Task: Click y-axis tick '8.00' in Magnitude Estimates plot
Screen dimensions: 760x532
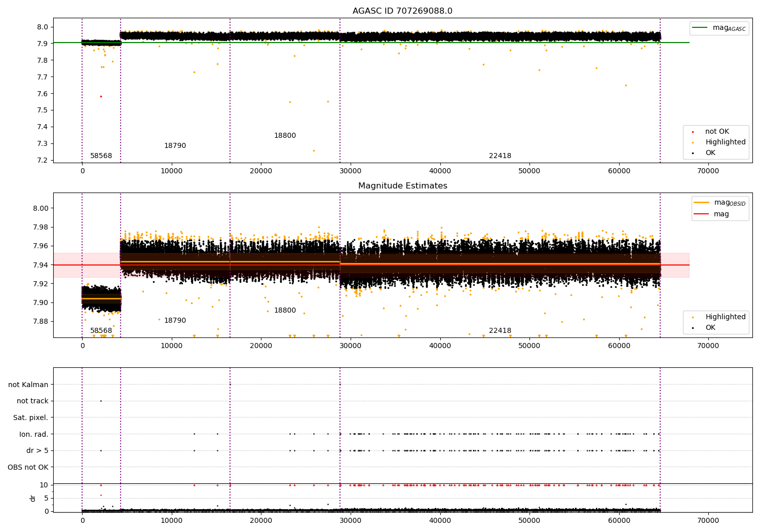Action: pyautogui.click(x=42, y=208)
